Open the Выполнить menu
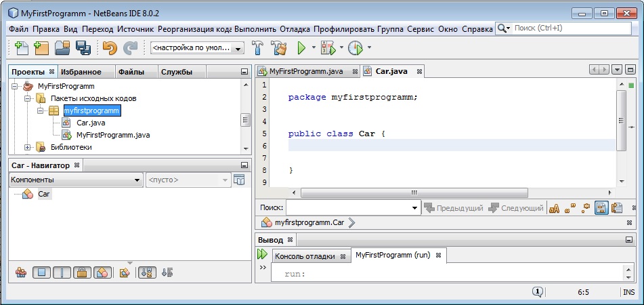 pos(255,28)
